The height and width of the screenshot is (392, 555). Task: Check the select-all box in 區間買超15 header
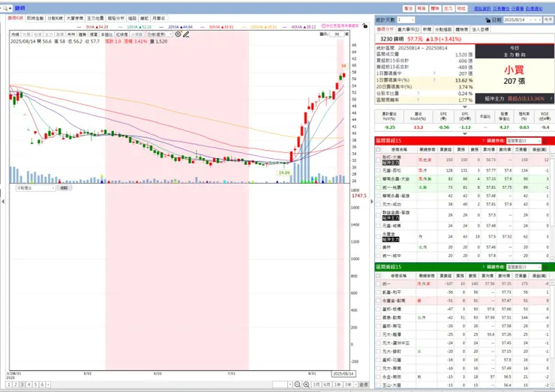(x=378, y=150)
